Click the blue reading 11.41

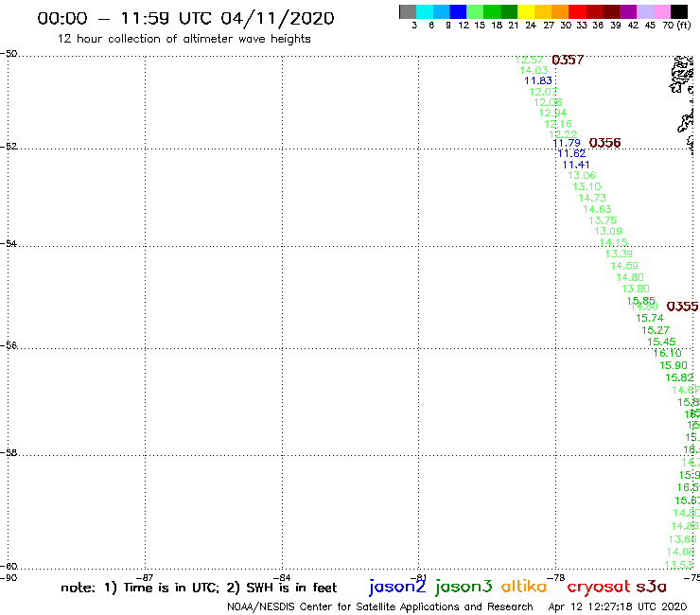(576, 165)
